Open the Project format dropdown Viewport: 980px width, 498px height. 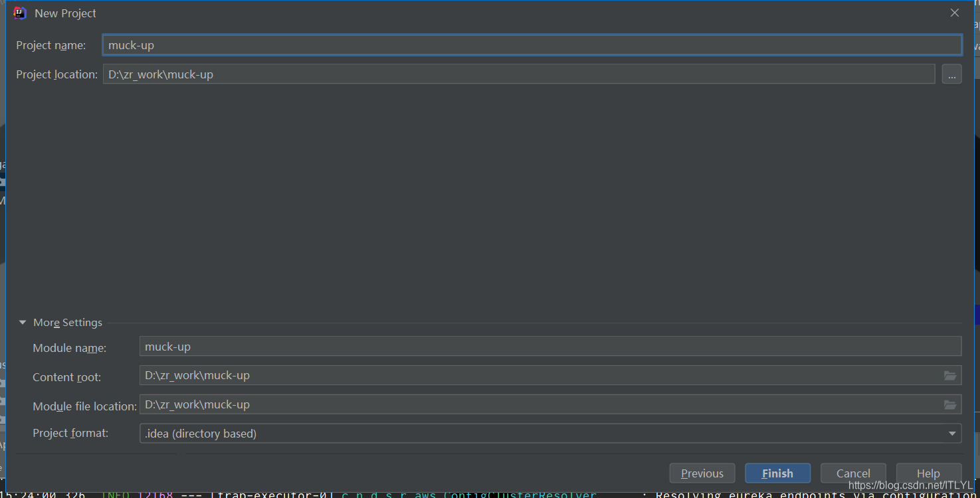point(550,434)
